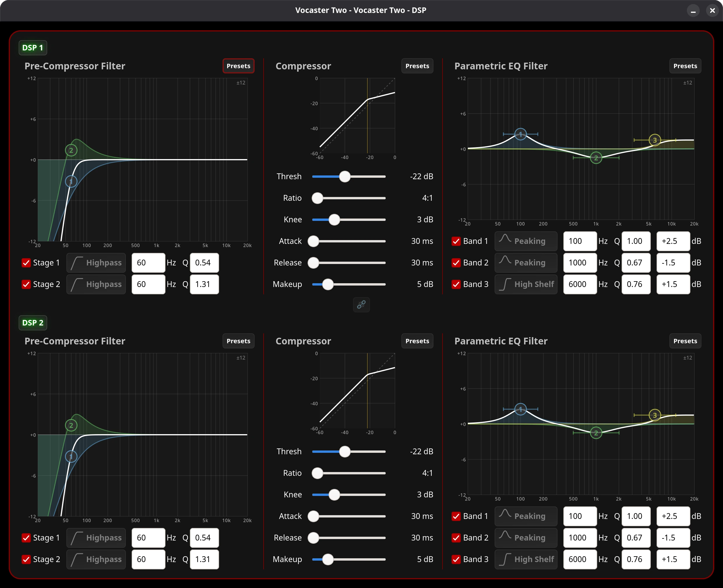Image resolution: width=723 pixels, height=588 pixels.
Task: Disable Stage 1 in DSP 2 pre-compressor filter
Action: [26, 538]
